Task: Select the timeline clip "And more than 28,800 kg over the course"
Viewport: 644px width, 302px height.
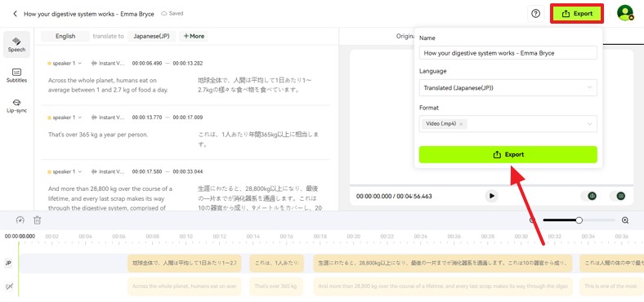Action: tap(443, 286)
